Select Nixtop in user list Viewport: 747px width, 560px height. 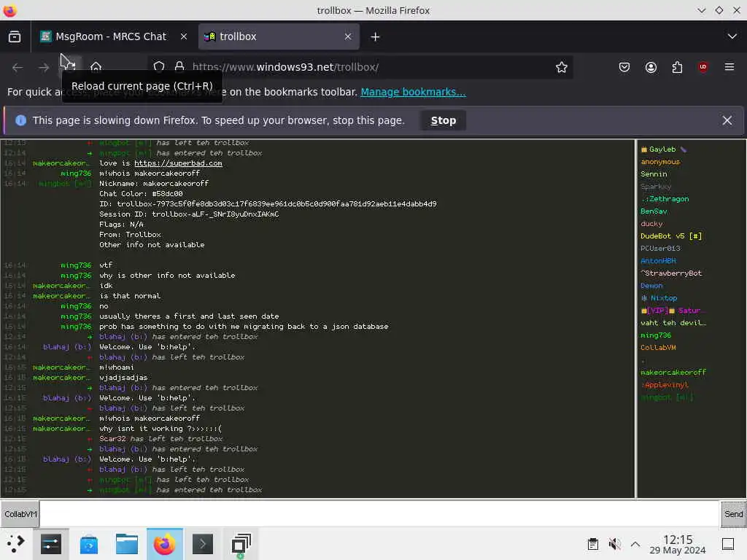pos(659,298)
